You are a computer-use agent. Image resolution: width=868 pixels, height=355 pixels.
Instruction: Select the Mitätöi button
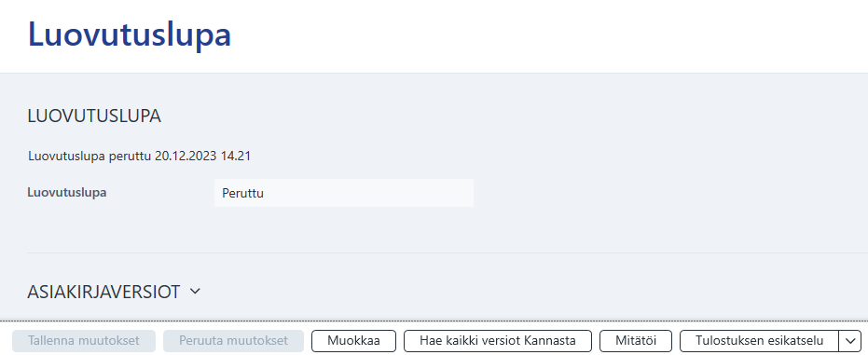click(x=636, y=341)
